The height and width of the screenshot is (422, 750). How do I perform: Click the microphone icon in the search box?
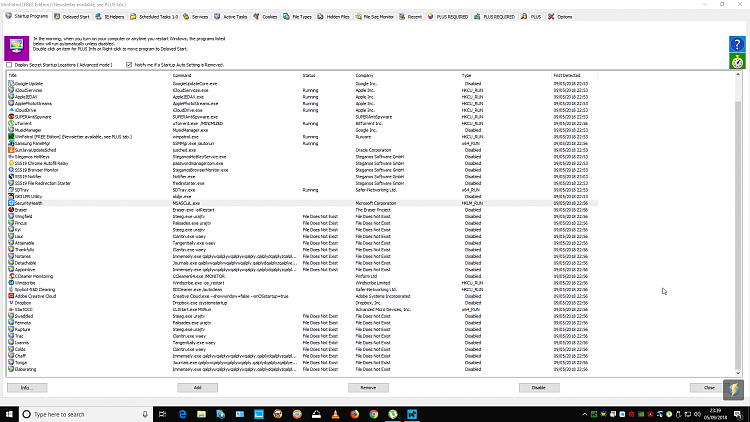point(144,414)
